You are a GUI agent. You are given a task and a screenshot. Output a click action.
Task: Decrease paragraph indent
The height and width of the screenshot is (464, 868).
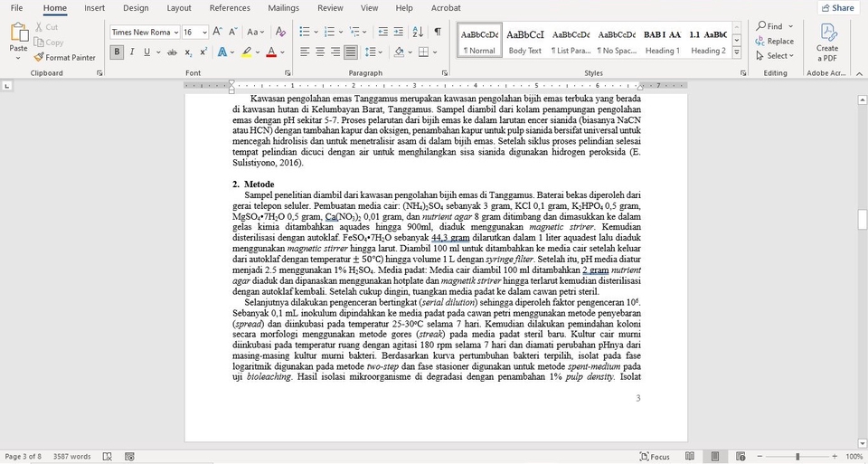pyautogui.click(x=382, y=33)
